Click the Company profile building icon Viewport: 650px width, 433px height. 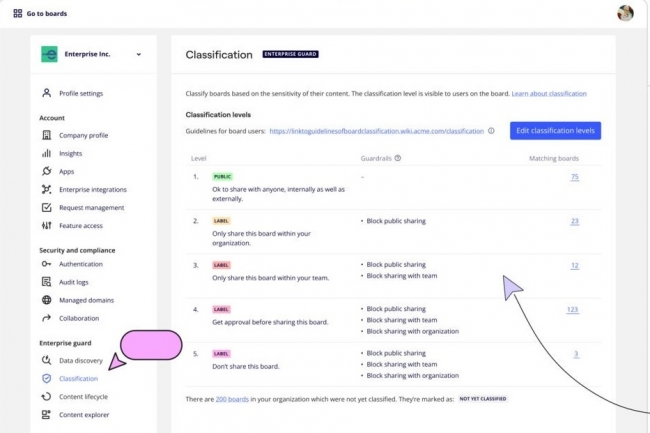tap(47, 135)
